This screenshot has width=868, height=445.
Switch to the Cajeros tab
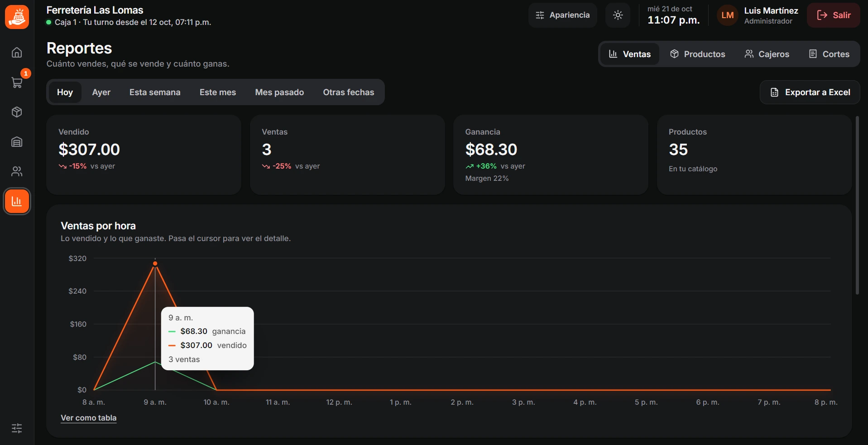point(767,54)
